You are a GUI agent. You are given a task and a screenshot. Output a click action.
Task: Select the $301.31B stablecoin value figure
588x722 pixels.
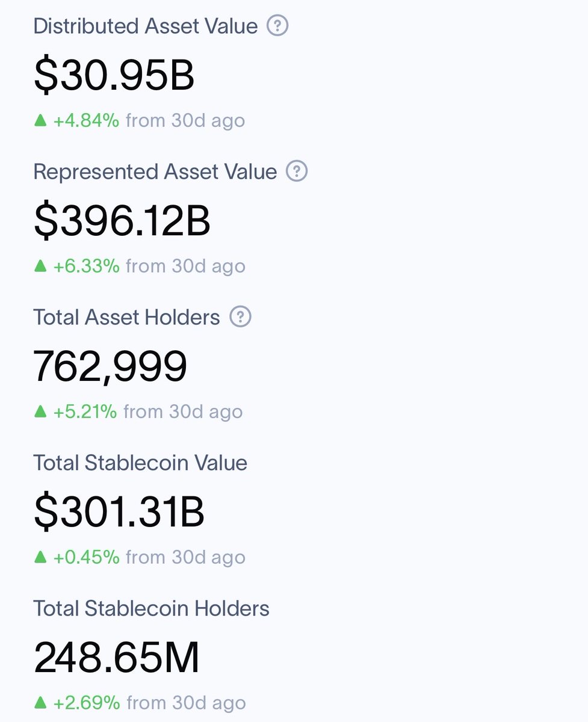119,512
